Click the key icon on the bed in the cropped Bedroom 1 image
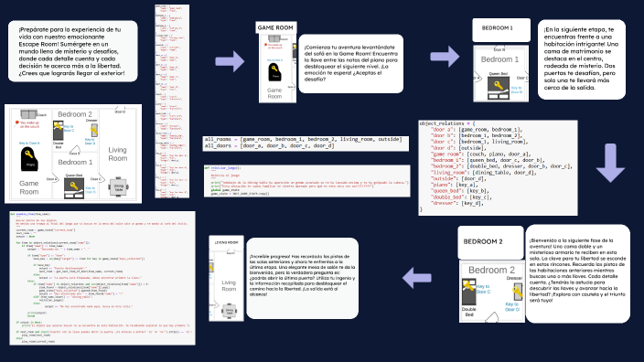This screenshot has height=362, width=644. tap(499, 85)
